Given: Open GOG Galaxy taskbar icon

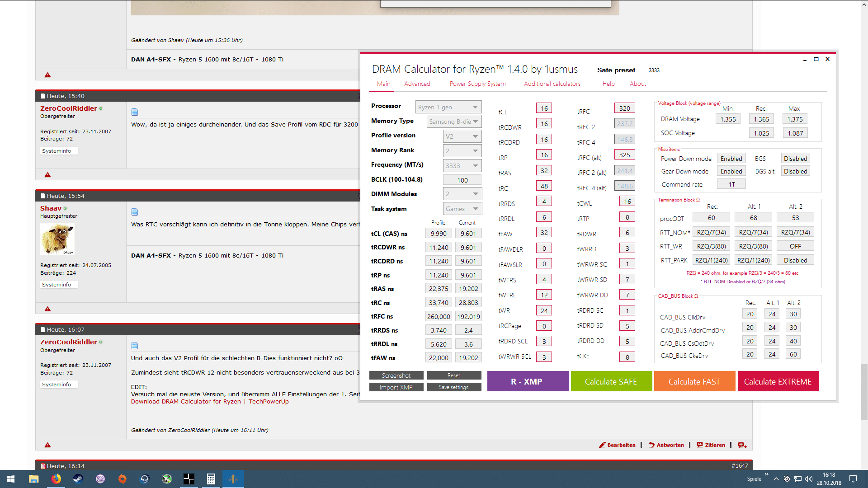Looking at the screenshot, I should [100, 479].
